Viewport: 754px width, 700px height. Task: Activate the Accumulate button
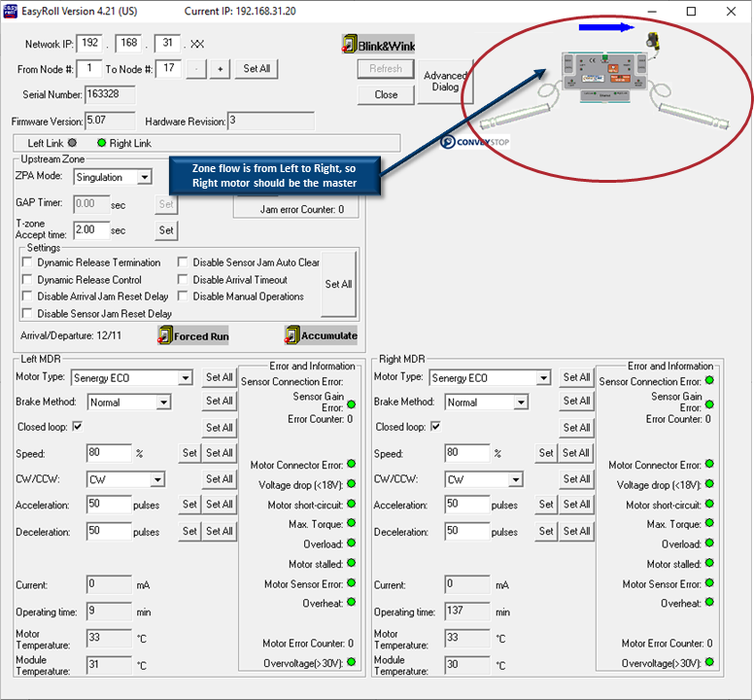pos(321,334)
